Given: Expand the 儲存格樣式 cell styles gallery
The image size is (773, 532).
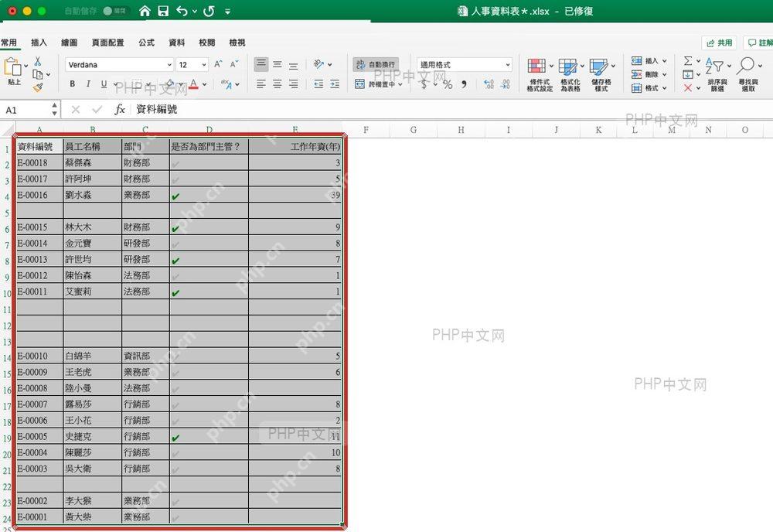Looking at the screenshot, I should (x=602, y=75).
